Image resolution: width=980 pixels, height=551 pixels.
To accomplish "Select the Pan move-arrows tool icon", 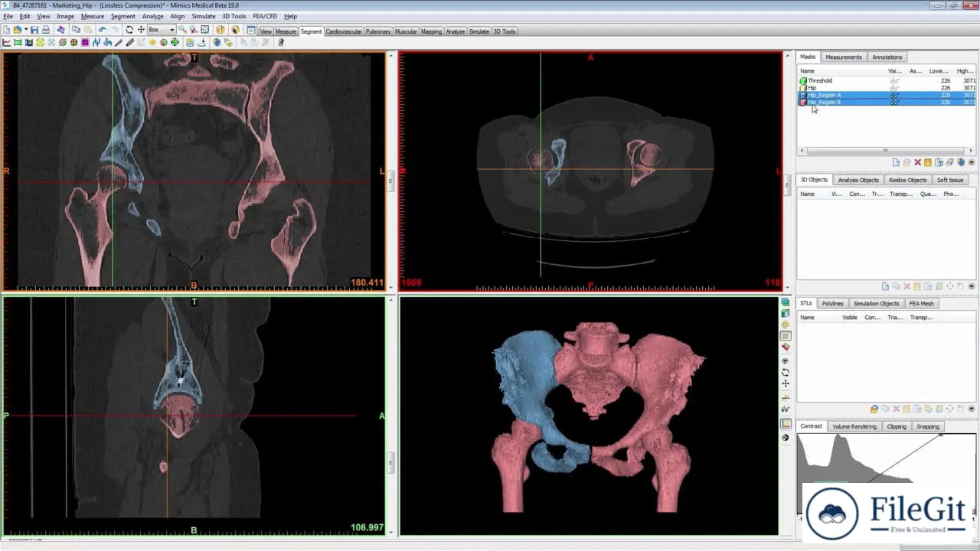I will [x=141, y=30].
